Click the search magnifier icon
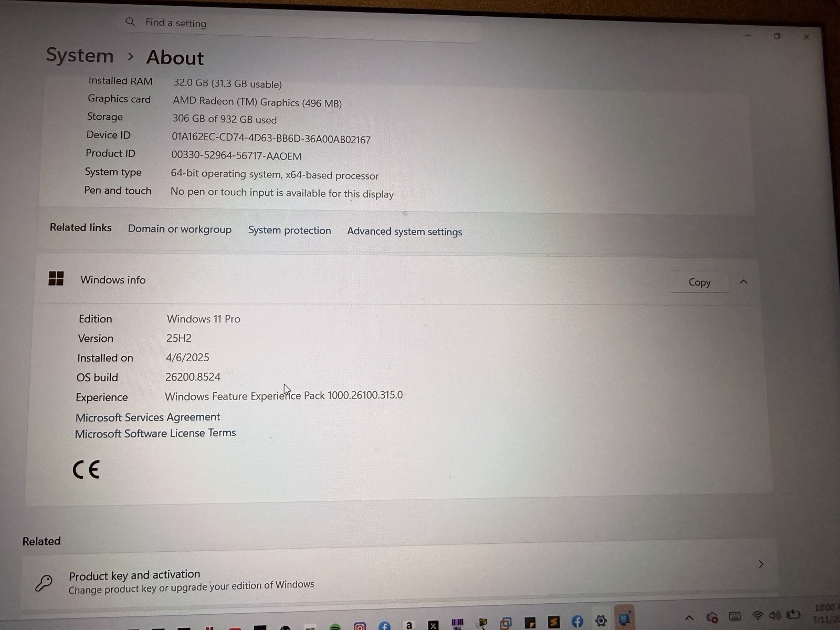This screenshot has height=630, width=840. coord(130,22)
